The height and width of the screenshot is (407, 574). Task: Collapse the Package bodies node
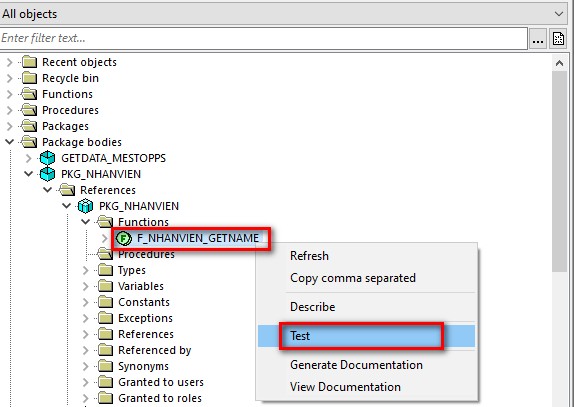pos(10,142)
